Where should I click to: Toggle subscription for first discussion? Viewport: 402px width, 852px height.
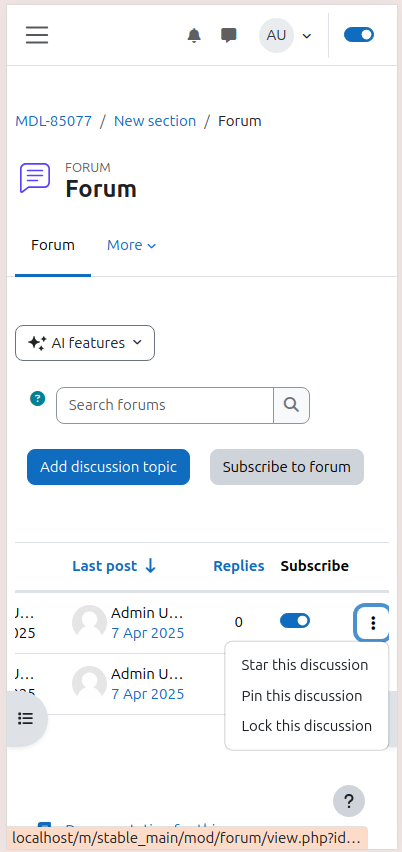(295, 621)
